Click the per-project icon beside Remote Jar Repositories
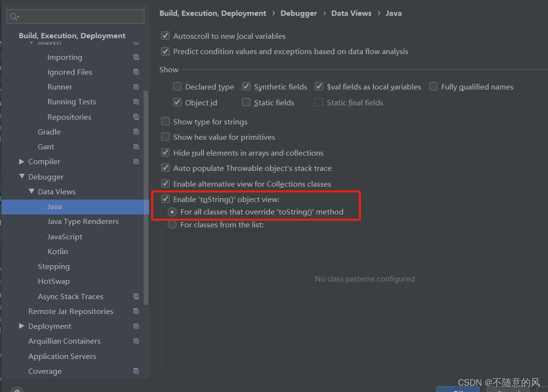The height and width of the screenshot is (392, 548). 136,311
